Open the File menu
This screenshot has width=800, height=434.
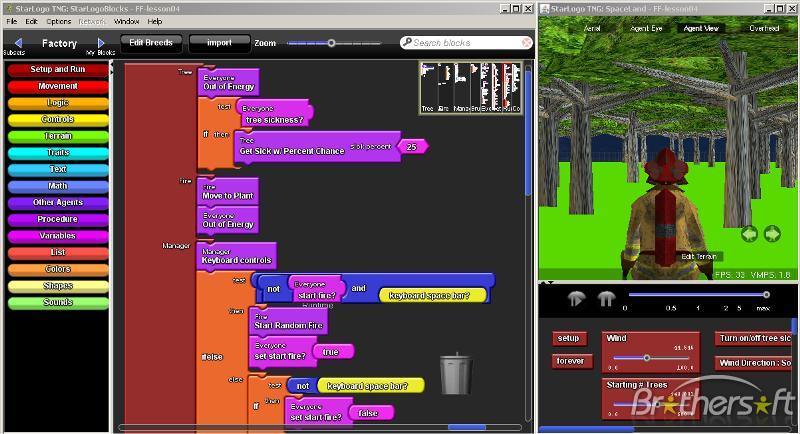pyautogui.click(x=11, y=21)
